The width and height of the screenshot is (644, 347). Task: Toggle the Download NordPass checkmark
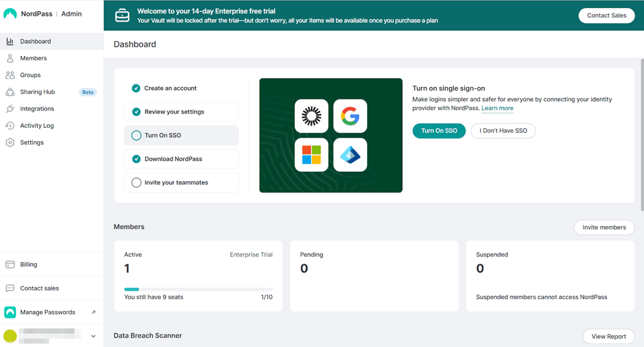(136, 159)
